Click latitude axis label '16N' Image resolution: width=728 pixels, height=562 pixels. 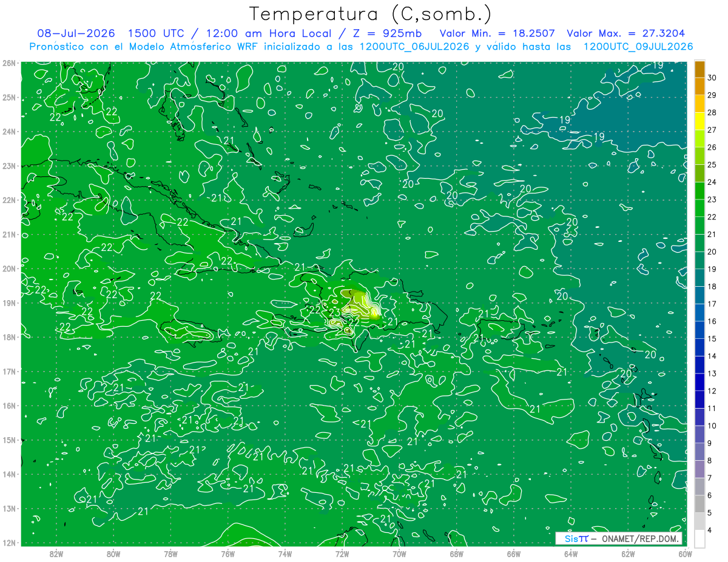click(x=8, y=406)
